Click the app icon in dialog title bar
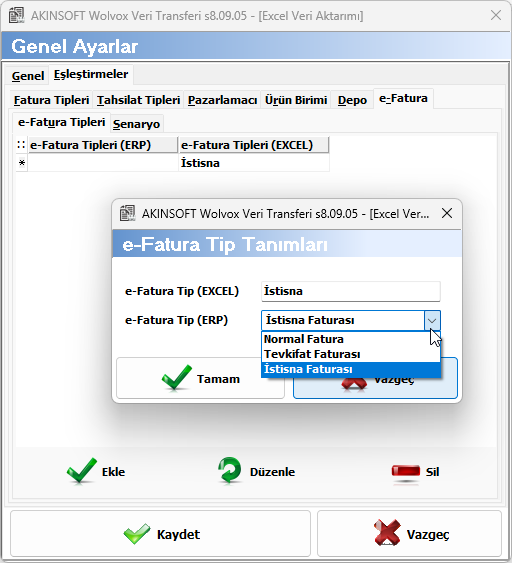 [x=127, y=213]
